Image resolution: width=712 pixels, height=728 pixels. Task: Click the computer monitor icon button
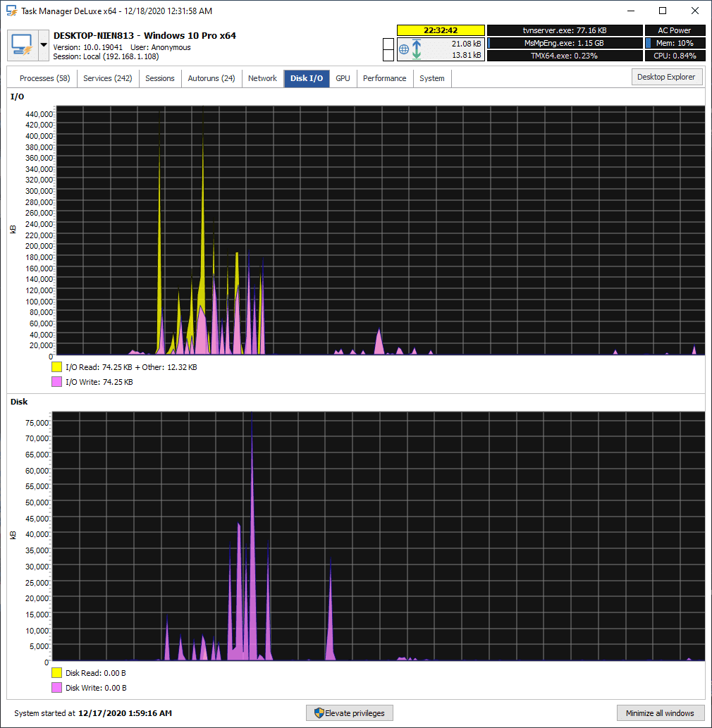point(23,45)
